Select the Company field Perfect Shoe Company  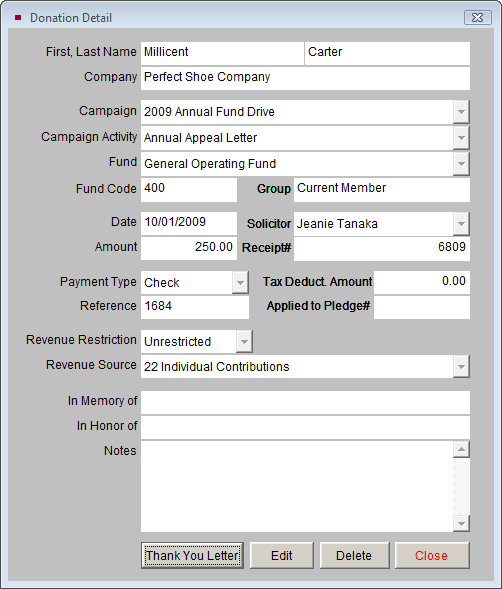click(305, 78)
